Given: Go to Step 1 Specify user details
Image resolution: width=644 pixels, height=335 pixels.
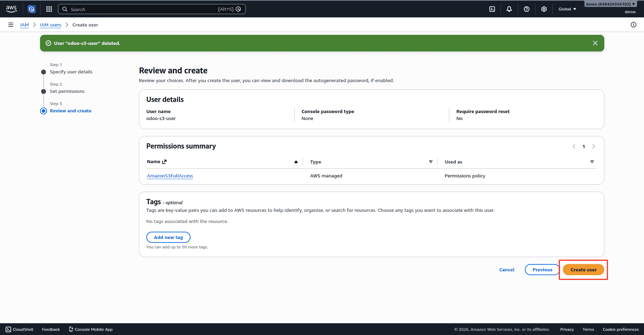Looking at the screenshot, I should [71, 72].
